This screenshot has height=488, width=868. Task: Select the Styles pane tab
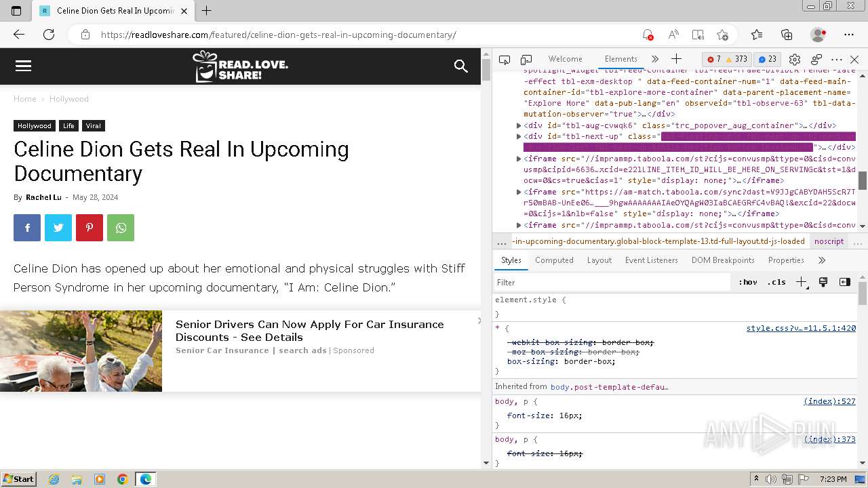point(511,260)
